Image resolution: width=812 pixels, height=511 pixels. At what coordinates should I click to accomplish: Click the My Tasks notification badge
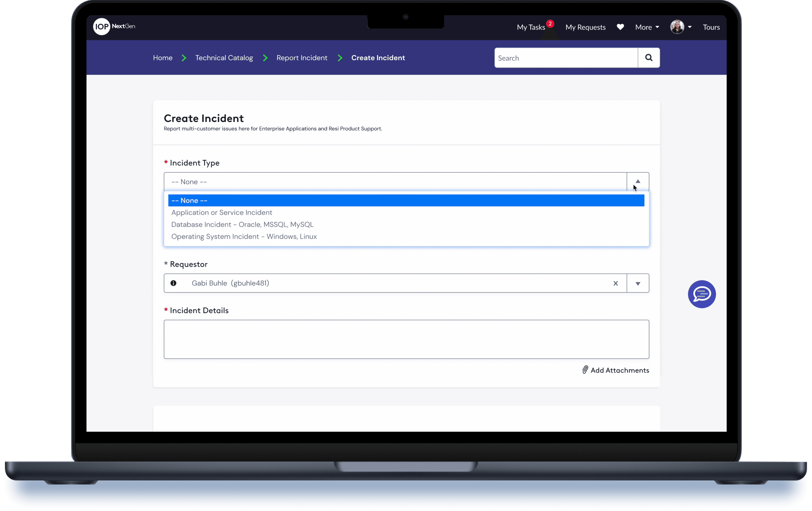point(550,24)
